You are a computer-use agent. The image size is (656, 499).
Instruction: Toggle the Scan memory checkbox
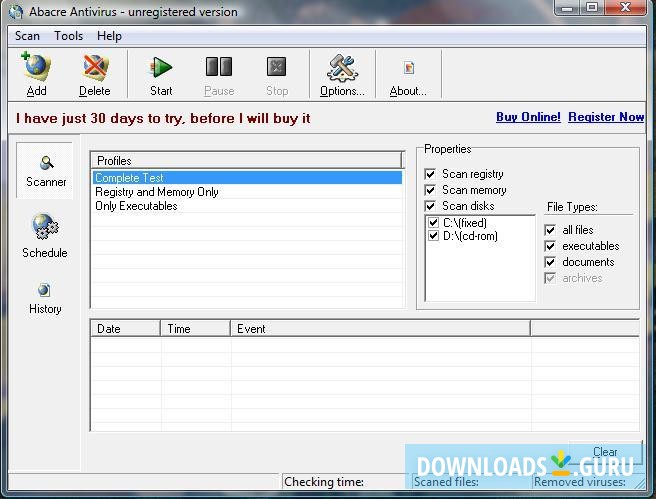point(430,190)
